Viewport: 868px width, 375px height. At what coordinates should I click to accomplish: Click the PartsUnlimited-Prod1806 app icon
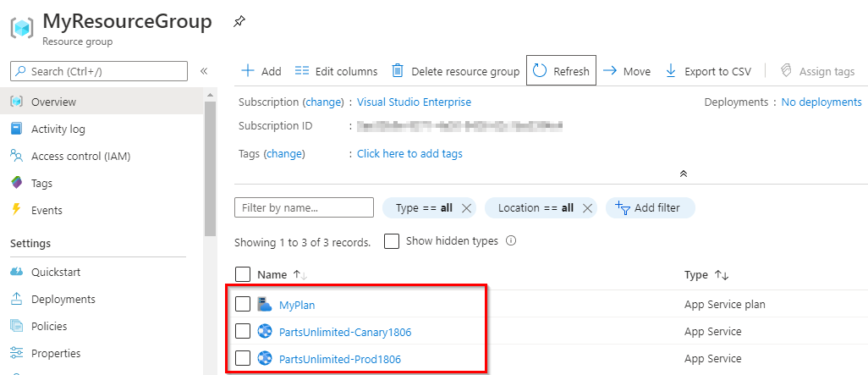tap(265, 358)
